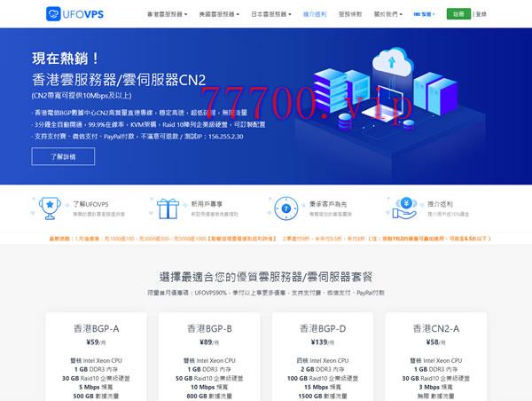Click the banner heading 香港雲服務器/雲伺服器CN2
532x401 pixels.
tap(119, 80)
